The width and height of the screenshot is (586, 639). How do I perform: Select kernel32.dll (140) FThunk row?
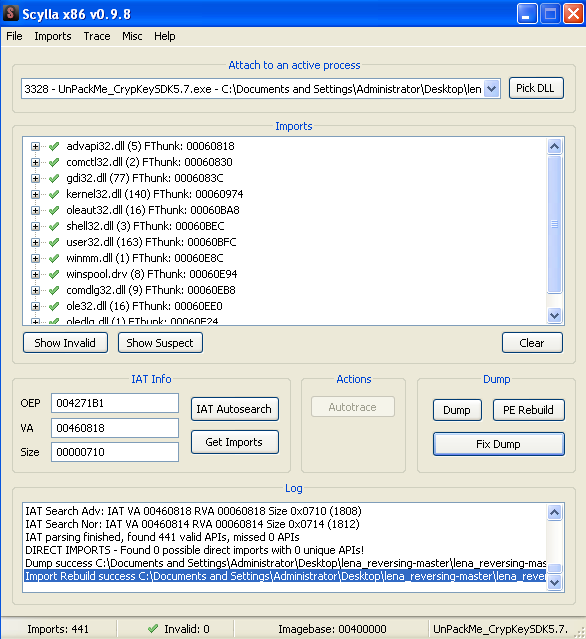point(154,194)
